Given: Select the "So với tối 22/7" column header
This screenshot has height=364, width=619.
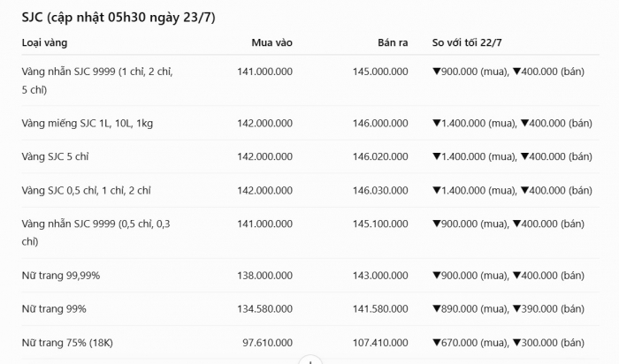Looking at the screenshot, I should (467, 42).
